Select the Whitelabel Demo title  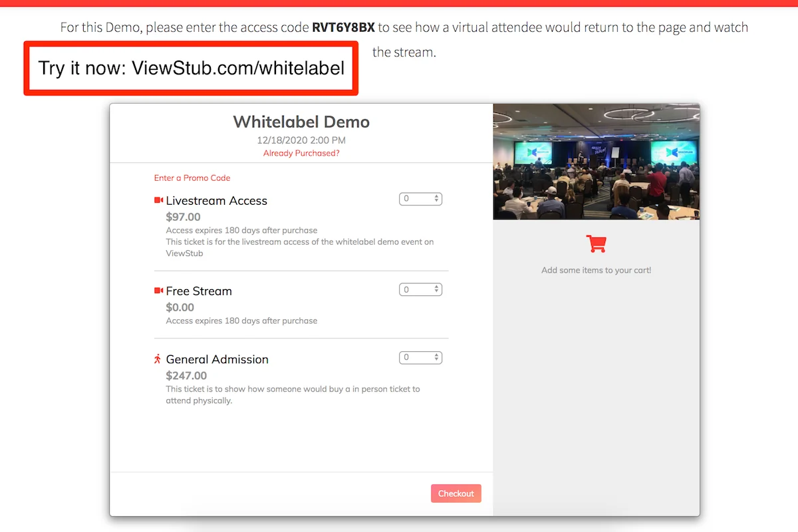point(301,122)
